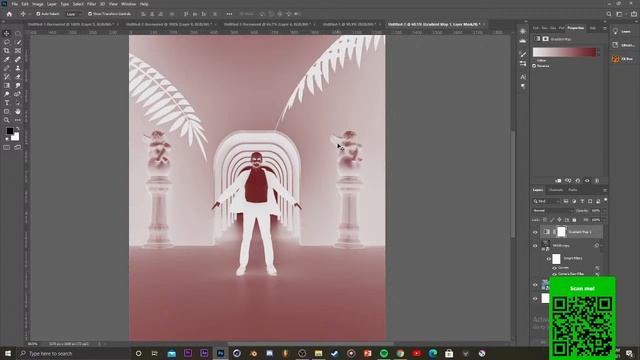Toggle the Reverse checkbox
This screenshot has height=360, width=640.
point(534,66)
